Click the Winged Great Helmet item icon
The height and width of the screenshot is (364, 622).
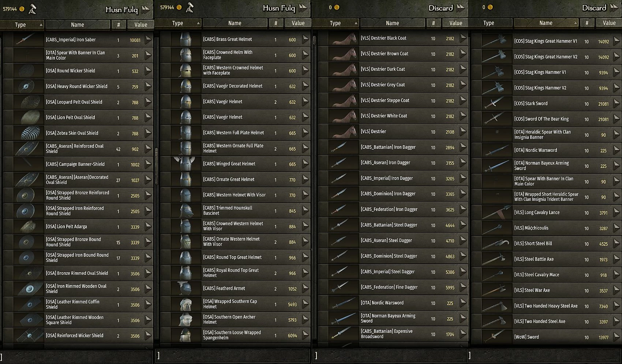[186, 164]
